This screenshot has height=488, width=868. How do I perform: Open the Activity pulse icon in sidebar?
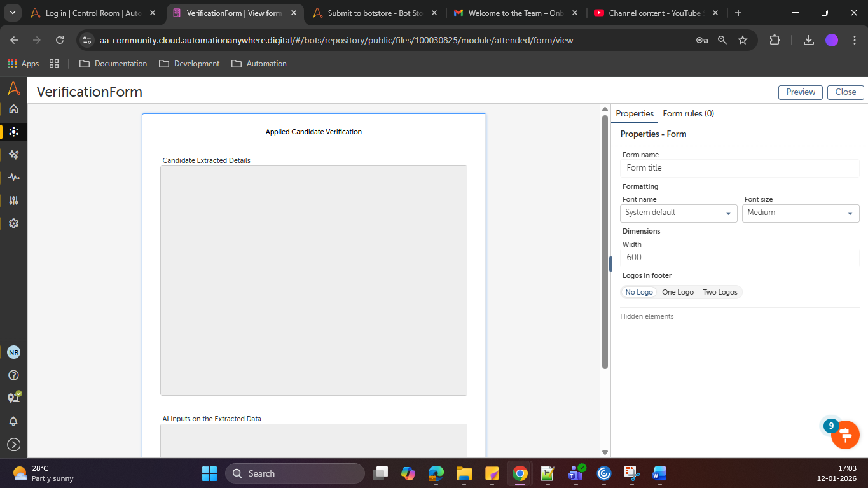click(x=13, y=178)
